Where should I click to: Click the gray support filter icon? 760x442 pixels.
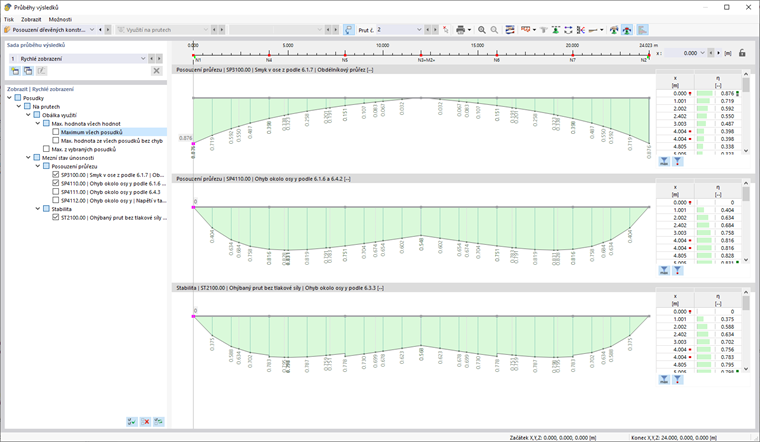pos(544,30)
